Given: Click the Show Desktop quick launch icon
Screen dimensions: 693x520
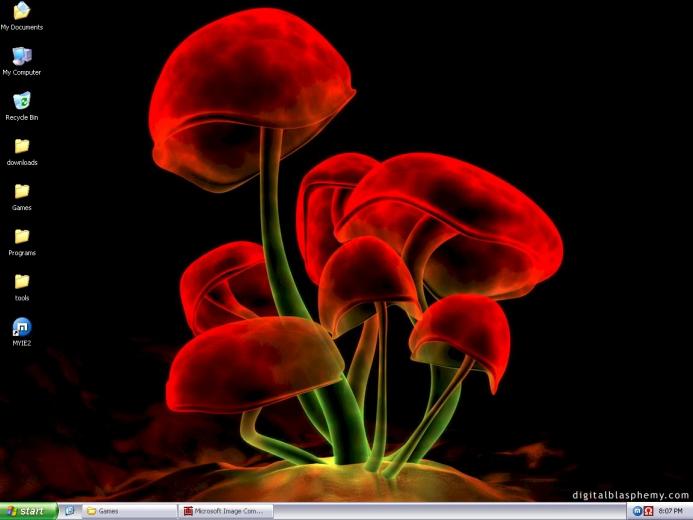Looking at the screenshot, I should (69, 511).
